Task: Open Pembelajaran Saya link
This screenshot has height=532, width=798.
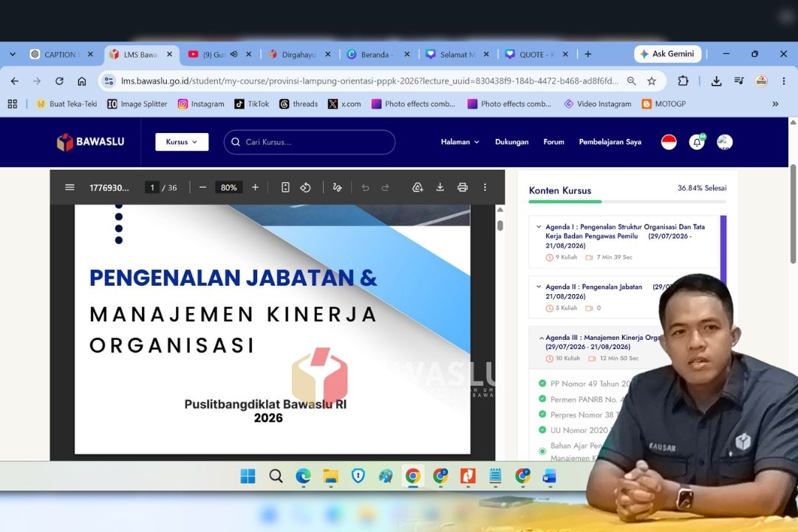Action: click(610, 142)
